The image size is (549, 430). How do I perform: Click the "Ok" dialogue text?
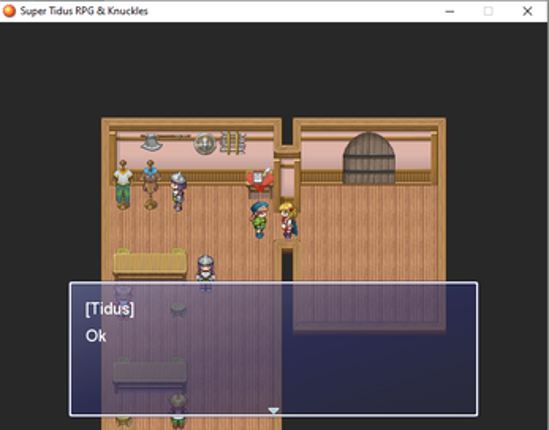(96, 336)
